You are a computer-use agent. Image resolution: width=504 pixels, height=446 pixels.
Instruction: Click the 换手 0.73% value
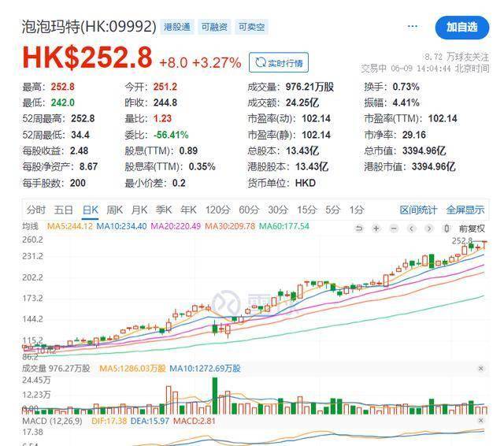pyautogui.click(x=406, y=87)
